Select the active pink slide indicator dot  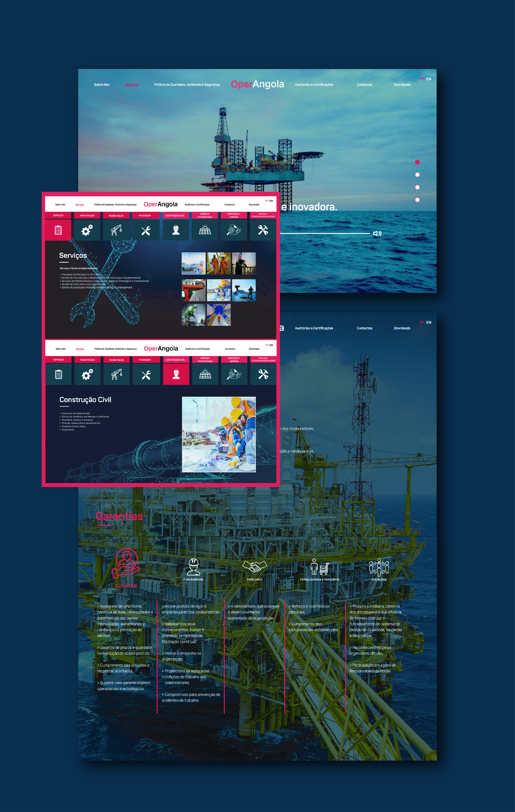[x=417, y=162]
